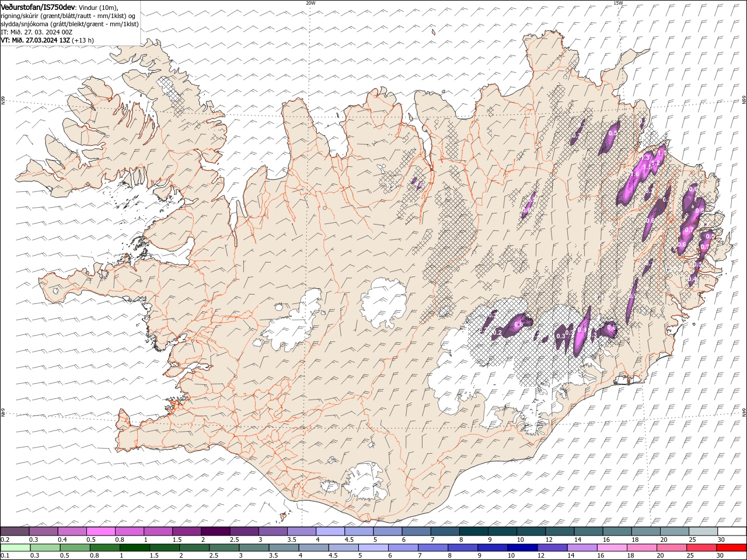Click the 'slydda/snjókoma' legend description line
Viewport: 747px width, 560px height.
click(x=70, y=24)
